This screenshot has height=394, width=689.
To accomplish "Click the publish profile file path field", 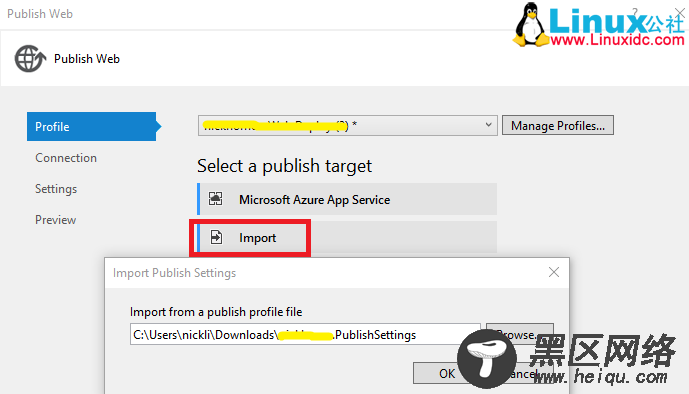I will (x=305, y=335).
